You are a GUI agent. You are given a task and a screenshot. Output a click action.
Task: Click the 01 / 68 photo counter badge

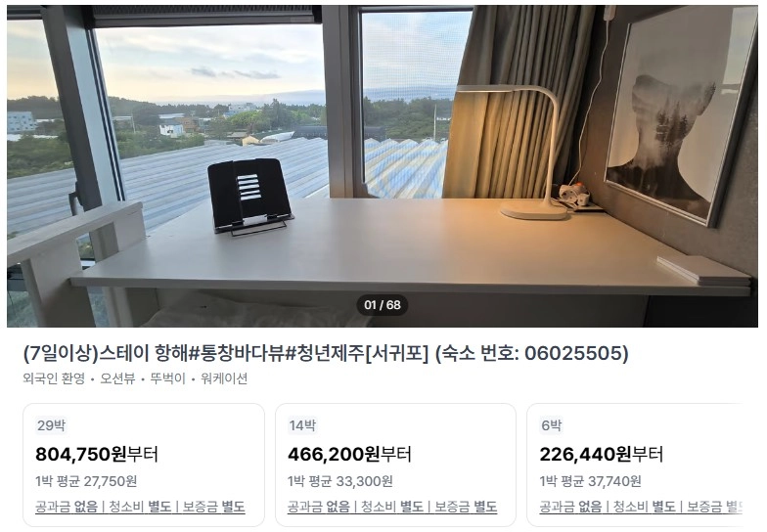383,305
